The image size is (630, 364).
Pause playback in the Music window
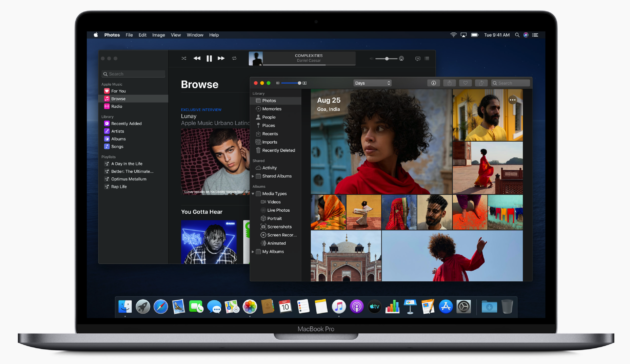click(x=209, y=59)
